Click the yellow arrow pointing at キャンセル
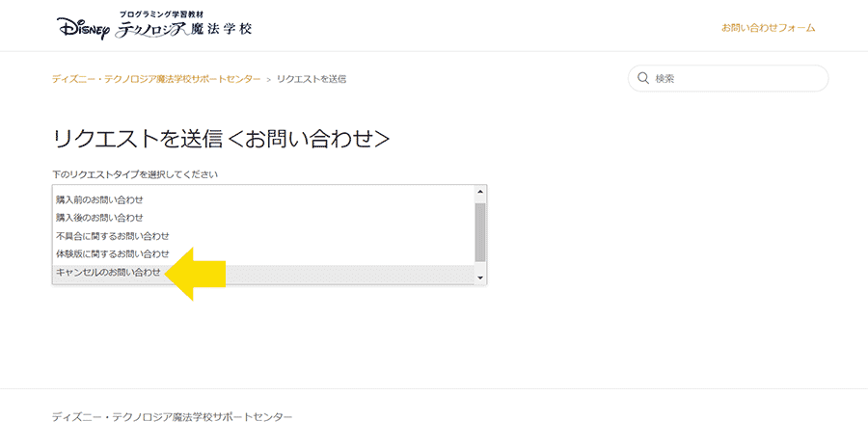The height and width of the screenshot is (448, 868). point(195,274)
